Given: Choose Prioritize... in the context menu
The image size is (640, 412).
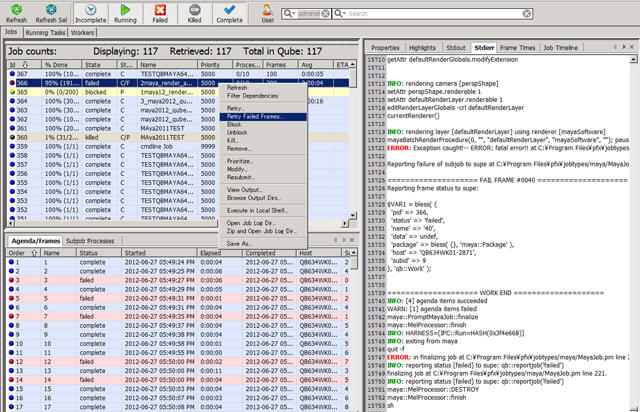Looking at the screenshot, I should click(x=263, y=161).
